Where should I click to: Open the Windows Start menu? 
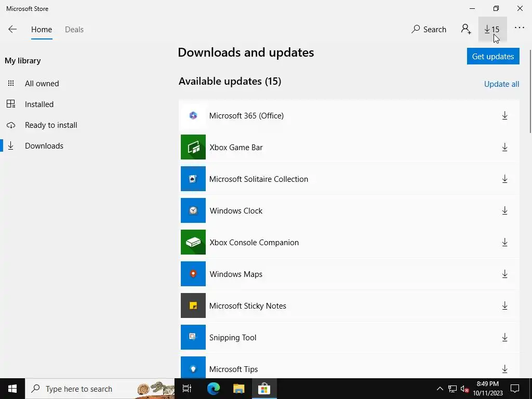coord(12,389)
